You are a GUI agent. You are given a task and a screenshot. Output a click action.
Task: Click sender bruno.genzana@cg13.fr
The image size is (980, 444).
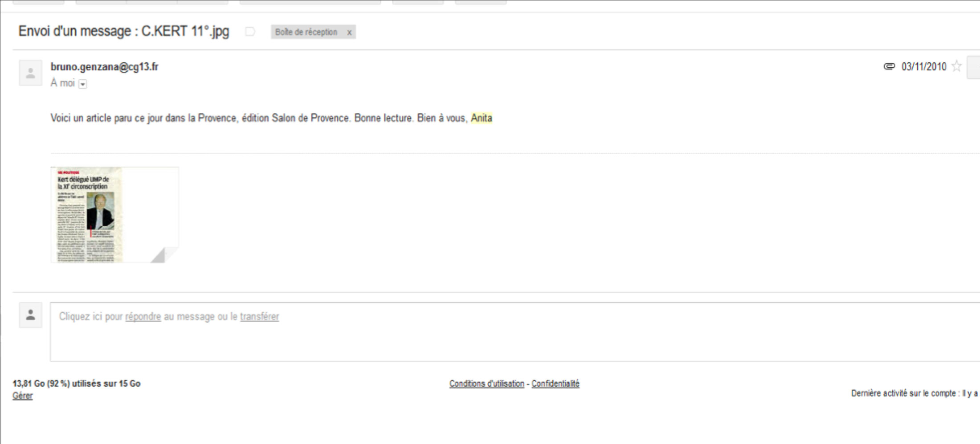click(104, 67)
